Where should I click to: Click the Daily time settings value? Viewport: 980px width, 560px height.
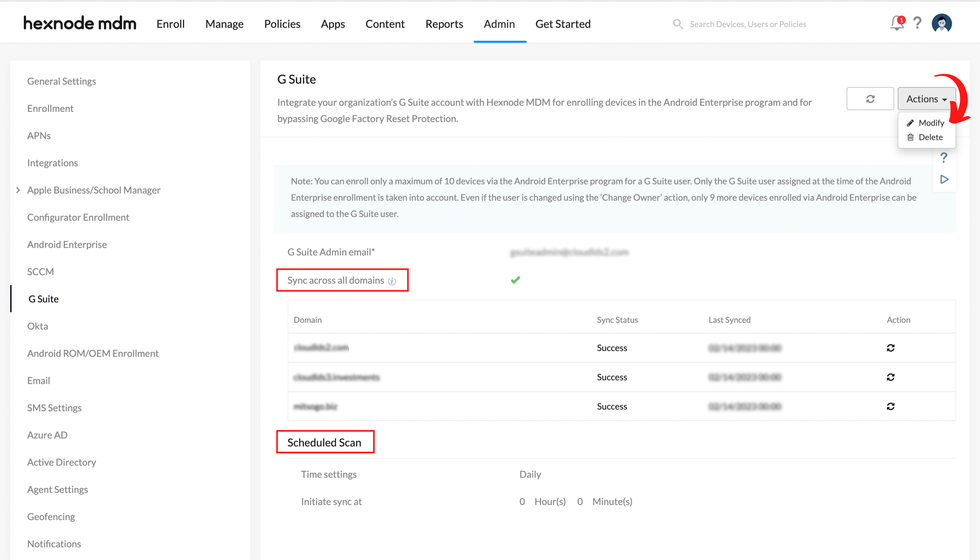coord(530,474)
